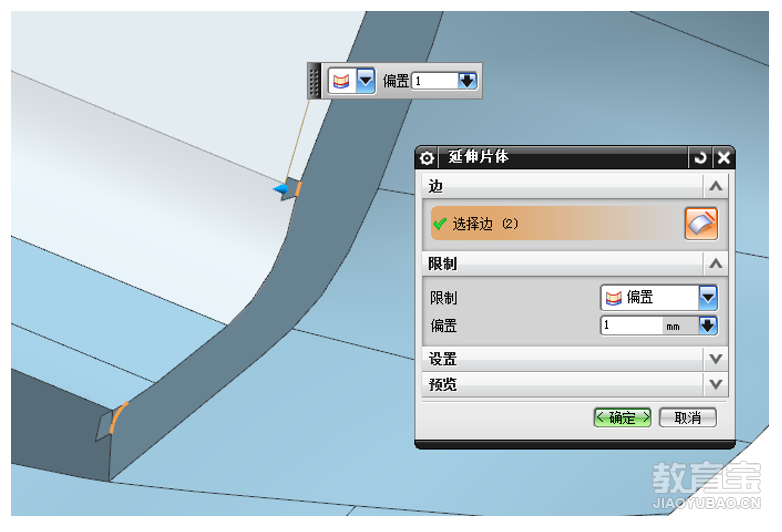Screen dimensions: 782x532
Task: Click the 确定 button
Action: pos(622,417)
